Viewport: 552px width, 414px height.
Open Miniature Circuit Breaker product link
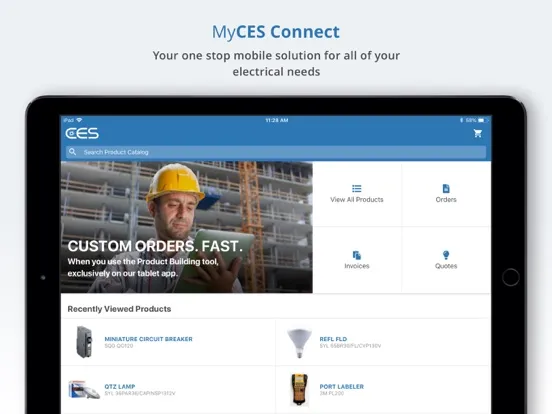[x=149, y=339]
